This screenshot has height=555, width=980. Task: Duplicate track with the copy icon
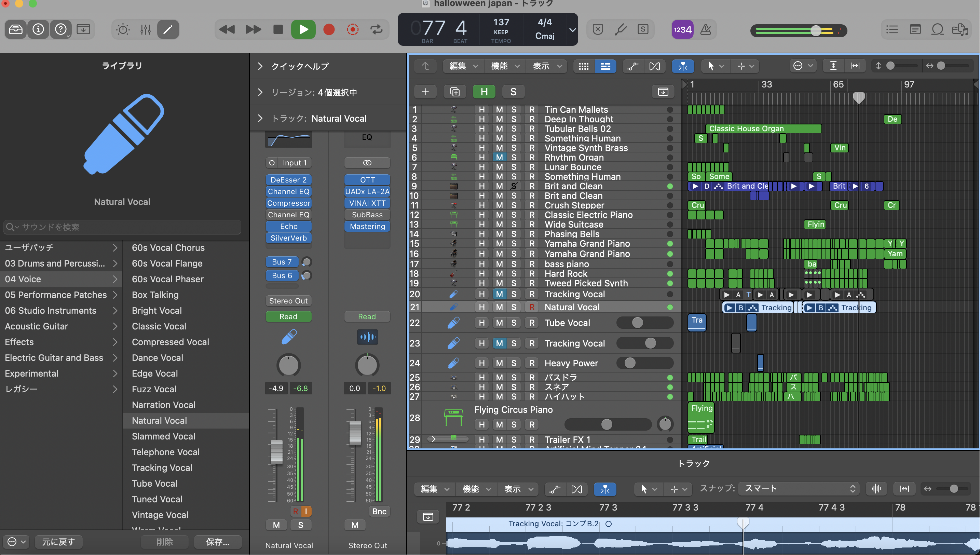(x=454, y=92)
